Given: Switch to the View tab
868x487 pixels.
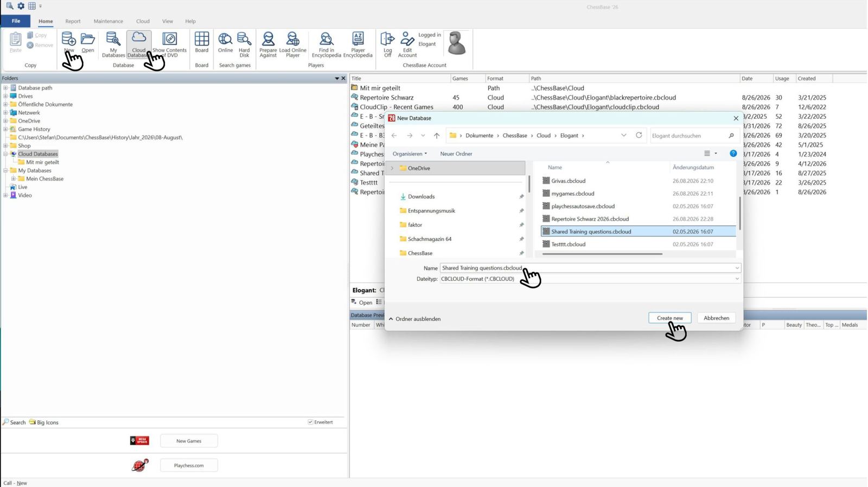Looking at the screenshot, I should 168,21.
